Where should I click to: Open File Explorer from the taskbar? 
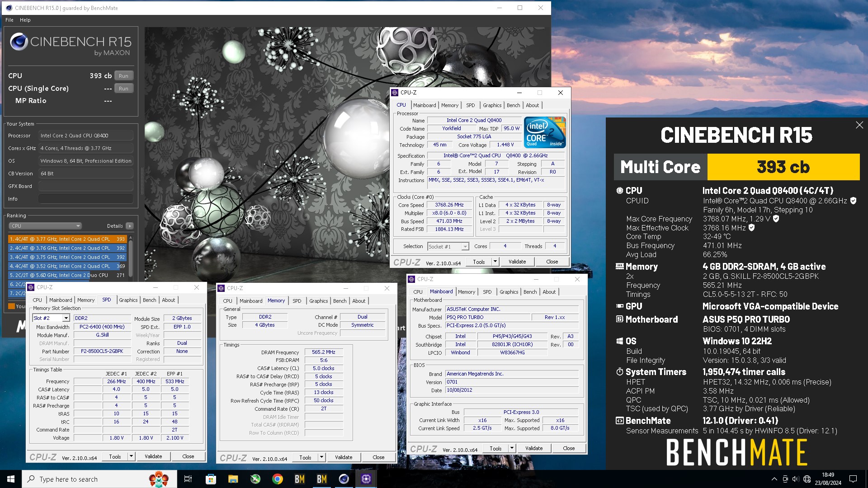233,479
